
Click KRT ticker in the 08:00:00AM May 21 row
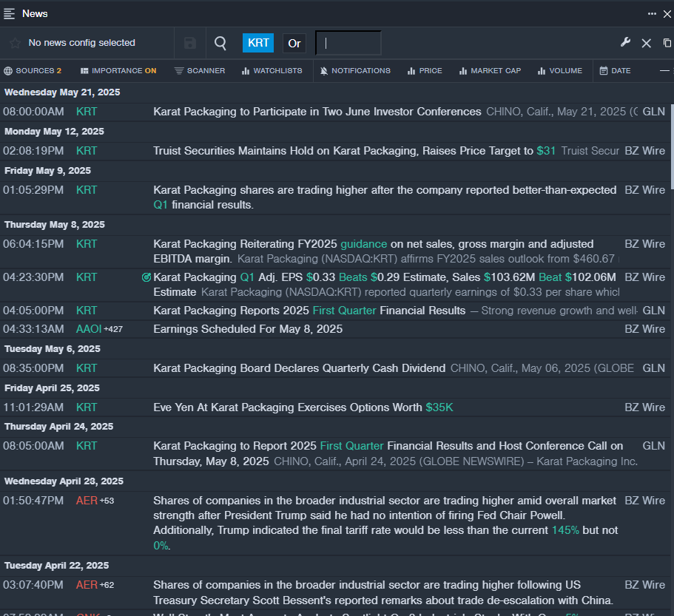coord(87,112)
